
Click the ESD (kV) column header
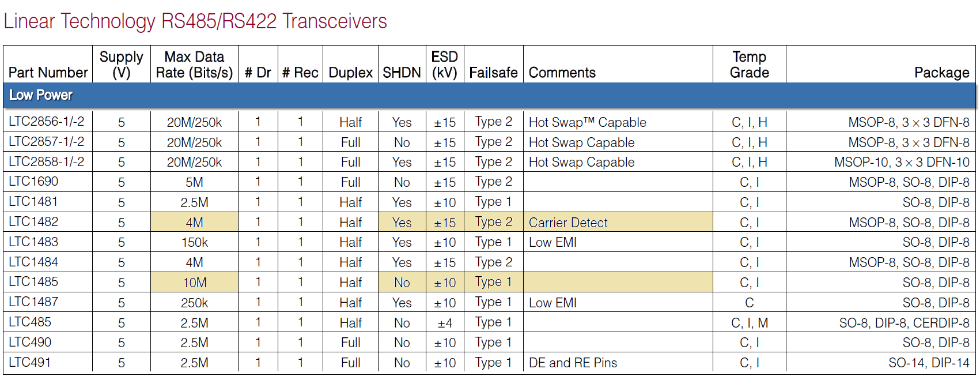[x=444, y=65]
